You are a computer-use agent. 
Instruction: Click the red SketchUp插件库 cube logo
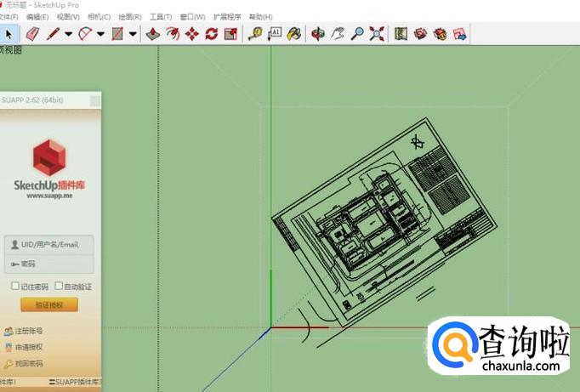(x=49, y=157)
